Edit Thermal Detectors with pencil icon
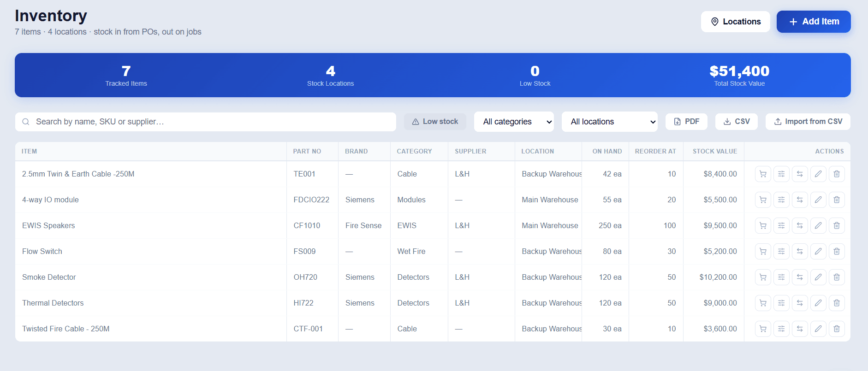Viewport: 868px width, 371px height. 818,303
